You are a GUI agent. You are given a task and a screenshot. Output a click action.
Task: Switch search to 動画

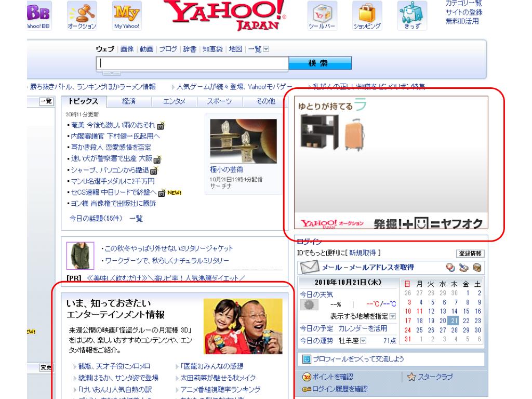click(x=147, y=49)
